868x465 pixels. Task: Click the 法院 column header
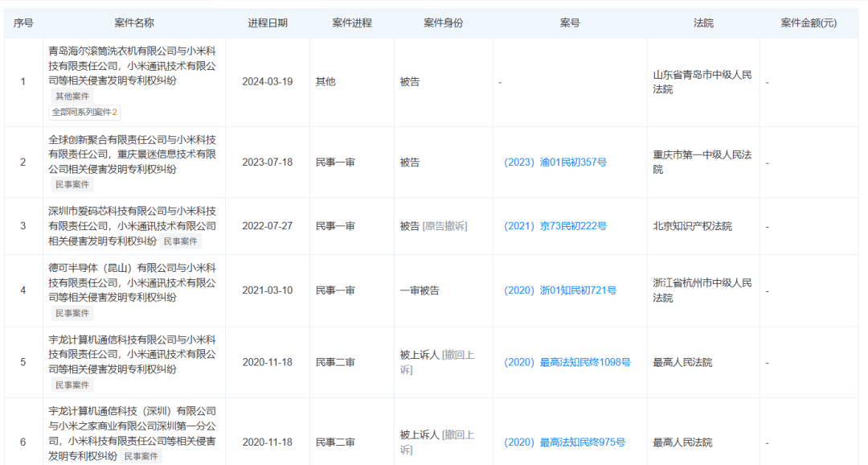pos(703,23)
